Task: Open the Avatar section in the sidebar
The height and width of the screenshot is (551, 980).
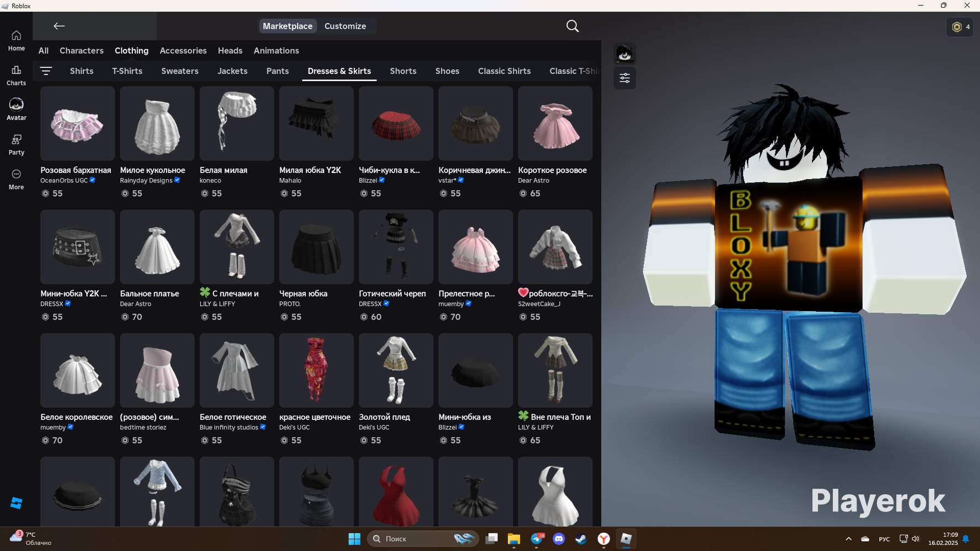Action: 16,110
